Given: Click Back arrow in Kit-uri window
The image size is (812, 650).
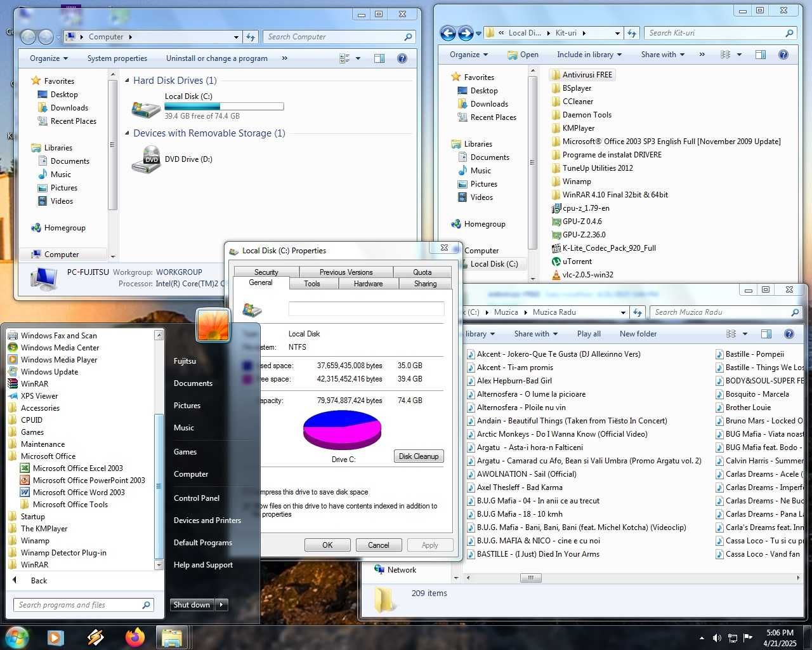Looking at the screenshot, I should coord(448,33).
